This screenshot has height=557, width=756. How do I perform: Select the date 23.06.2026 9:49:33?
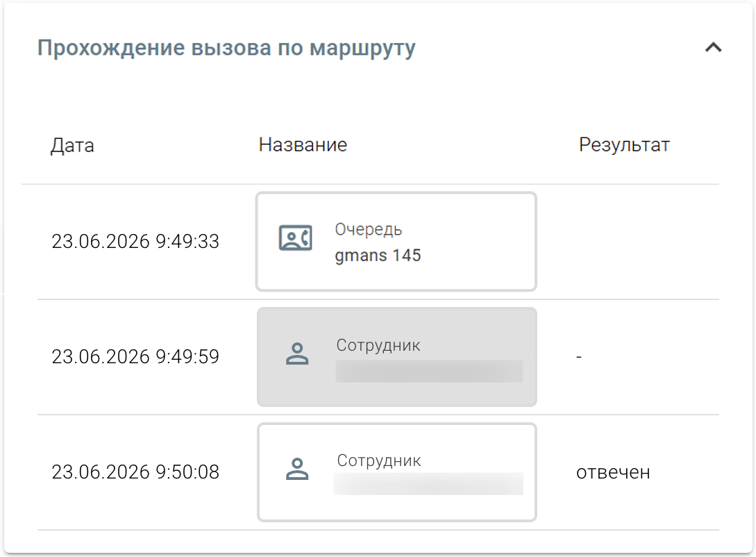[x=135, y=242]
